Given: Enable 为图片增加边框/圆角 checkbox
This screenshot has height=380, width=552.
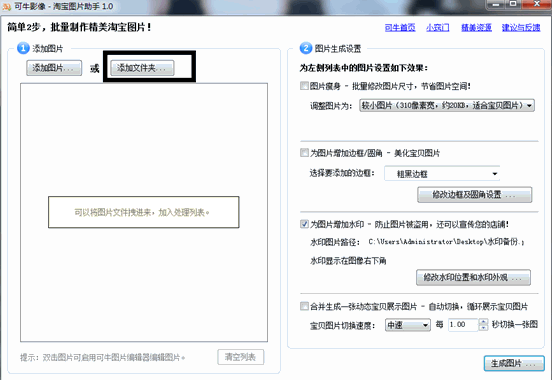Looking at the screenshot, I should point(304,152).
